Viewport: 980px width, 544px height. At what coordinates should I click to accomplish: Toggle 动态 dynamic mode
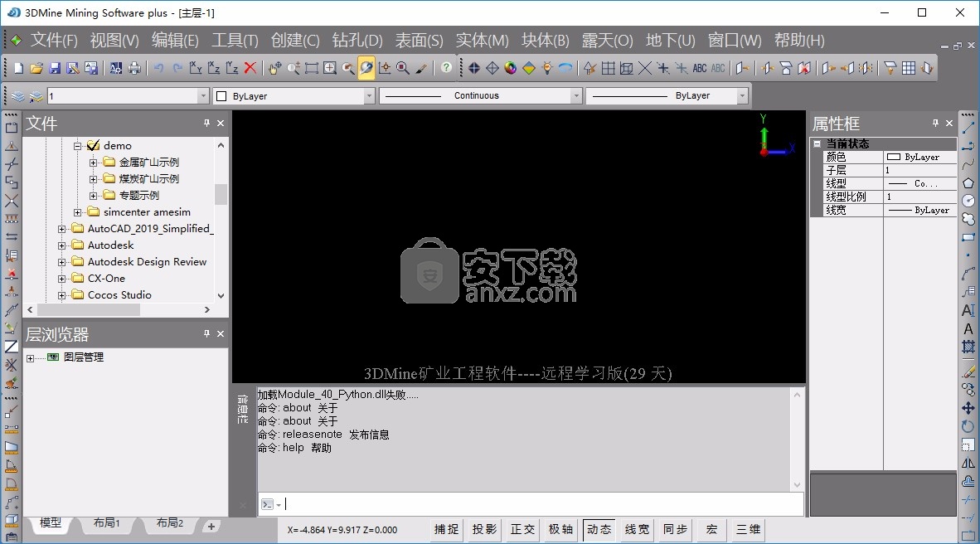599,530
